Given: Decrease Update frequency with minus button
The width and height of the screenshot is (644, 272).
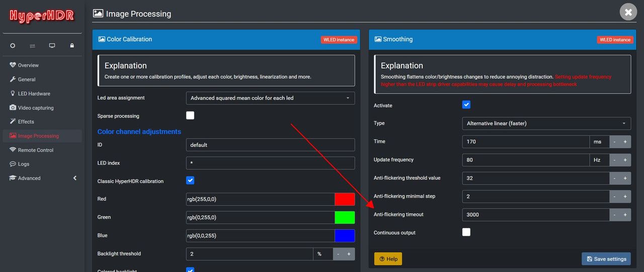Looking at the screenshot, I should tap(614, 160).
